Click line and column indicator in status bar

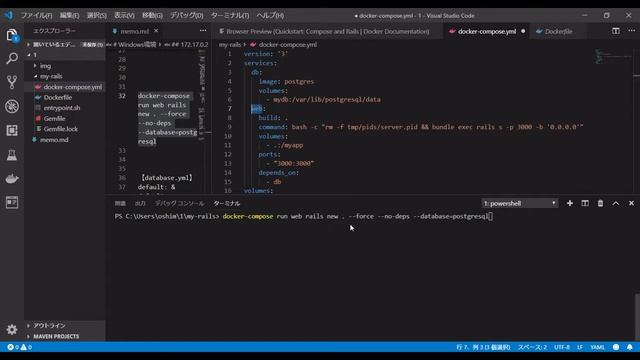click(483, 347)
